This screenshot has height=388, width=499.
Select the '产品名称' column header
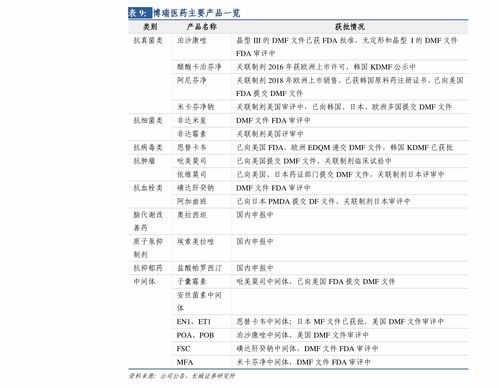click(202, 27)
